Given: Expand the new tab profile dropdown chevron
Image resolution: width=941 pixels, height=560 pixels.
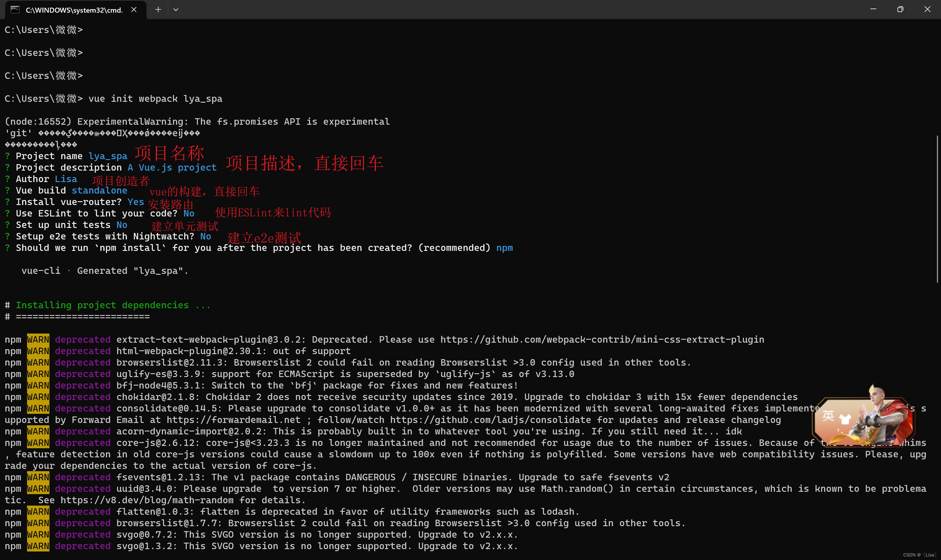Looking at the screenshot, I should [x=176, y=9].
